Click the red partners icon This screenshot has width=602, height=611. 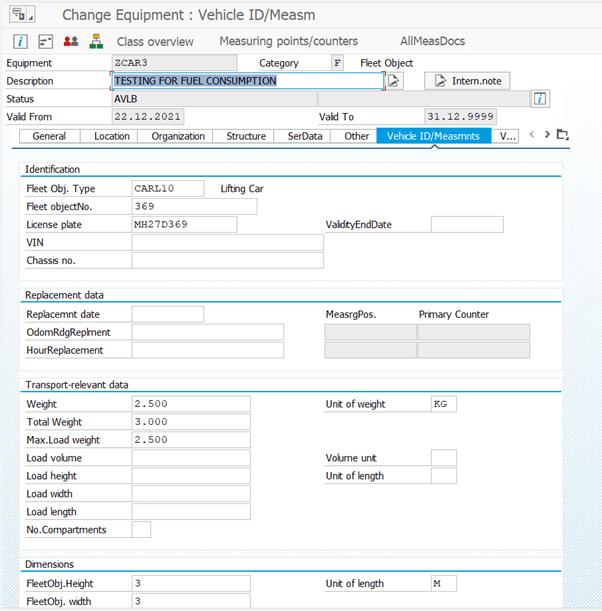pos(71,41)
